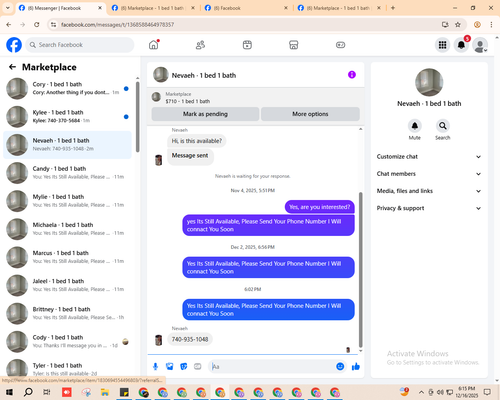This screenshot has height=400, width=500.
Task: Open Kylee - 1 bed 1 bath conversation
Action: coord(68,117)
